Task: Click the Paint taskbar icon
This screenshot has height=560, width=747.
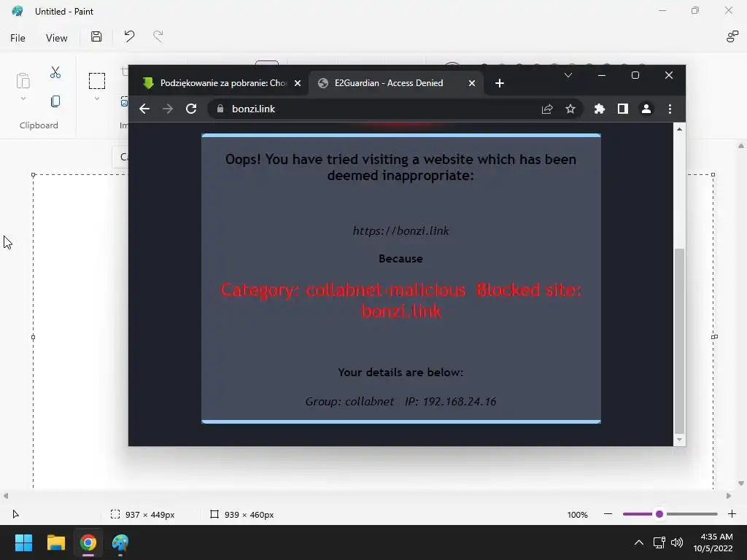Action: [x=120, y=542]
